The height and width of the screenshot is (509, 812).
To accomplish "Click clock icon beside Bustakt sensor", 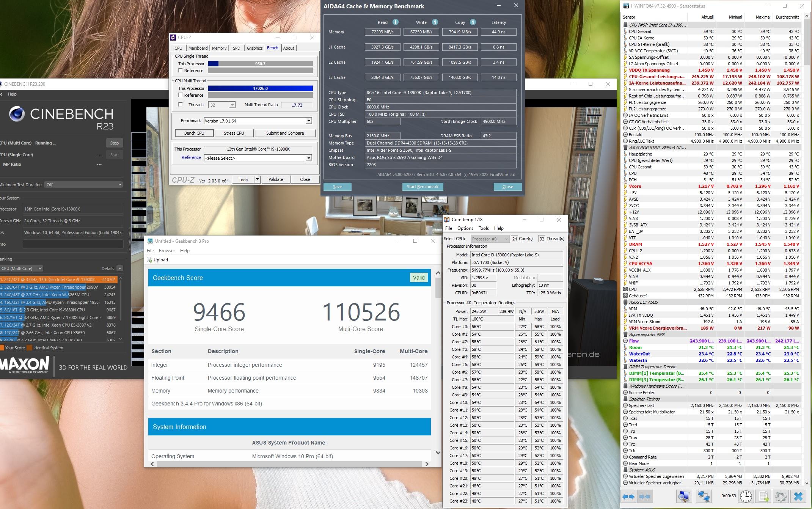I will (625, 135).
